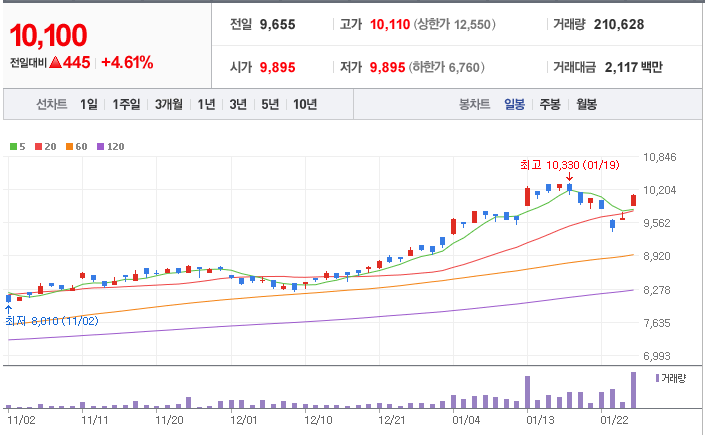This screenshot has width=705, height=435.
Task: Click the red 20-day moving average swatch
Action: 39,147
